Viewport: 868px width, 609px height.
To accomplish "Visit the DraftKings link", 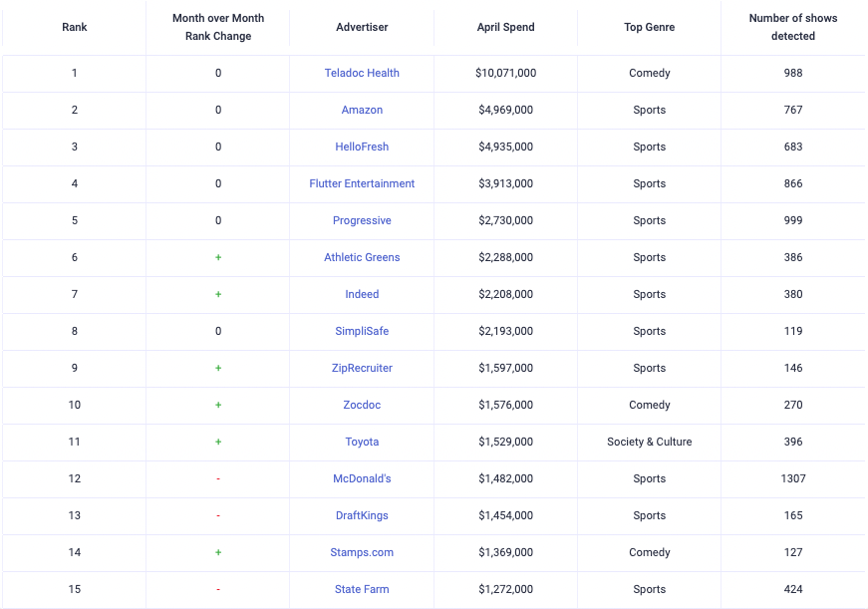I will click(x=362, y=515).
